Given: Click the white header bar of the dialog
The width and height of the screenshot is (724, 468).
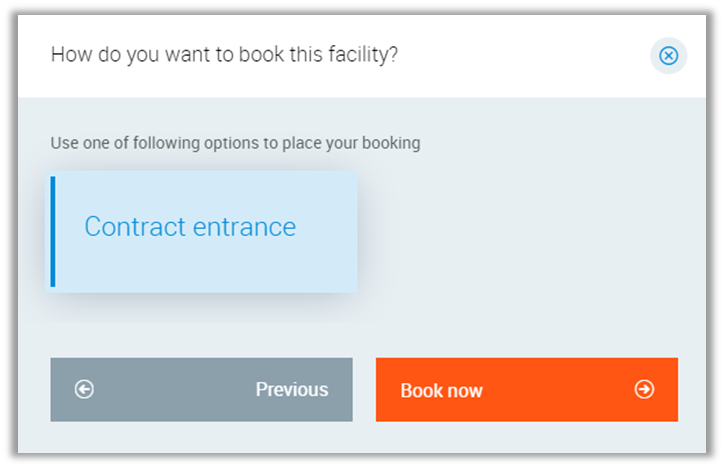Looking at the screenshot, I should (520, 56).
